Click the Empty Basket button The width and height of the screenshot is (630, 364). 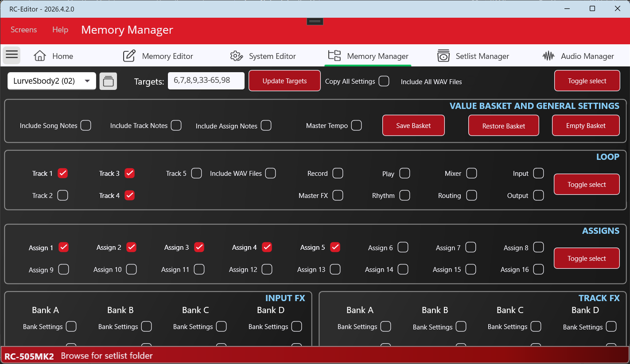(x=586, y=125)
